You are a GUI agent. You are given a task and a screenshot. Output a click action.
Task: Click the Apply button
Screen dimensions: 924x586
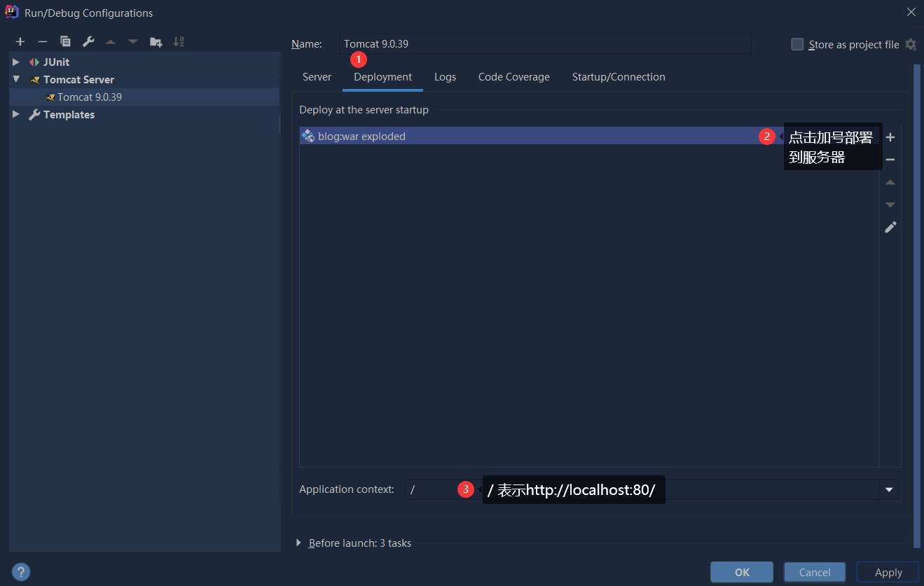click(888, 572)
